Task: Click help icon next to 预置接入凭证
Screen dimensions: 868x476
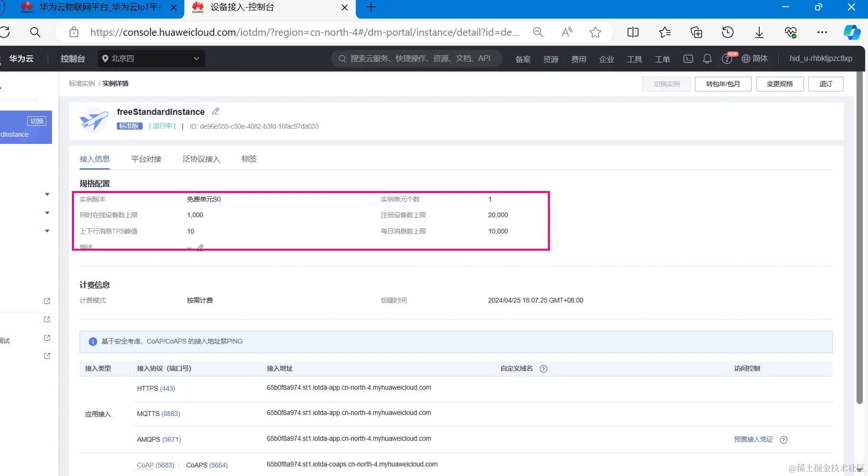Action: [x=784, y=440]
